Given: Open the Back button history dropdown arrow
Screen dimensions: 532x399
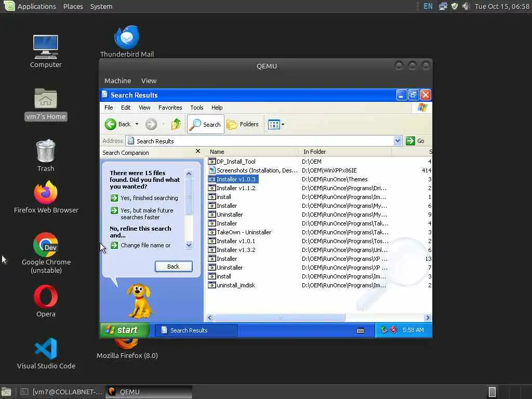Looking at the screenshot, I should pos(137,124).
